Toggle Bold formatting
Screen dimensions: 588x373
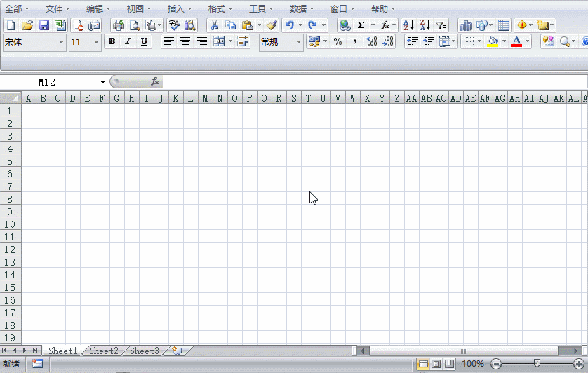[112, 41]
